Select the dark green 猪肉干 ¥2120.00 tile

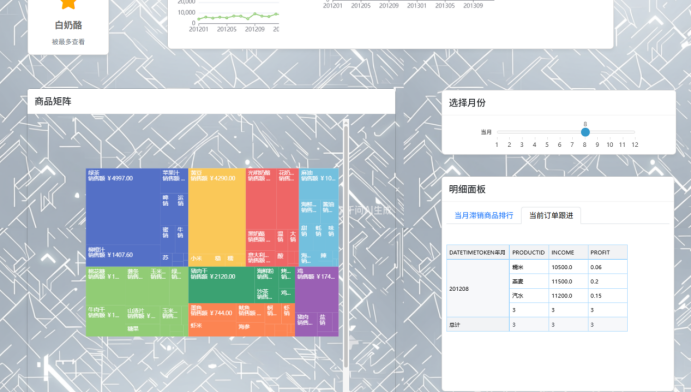pyautogui.click(x=221, y=285)
